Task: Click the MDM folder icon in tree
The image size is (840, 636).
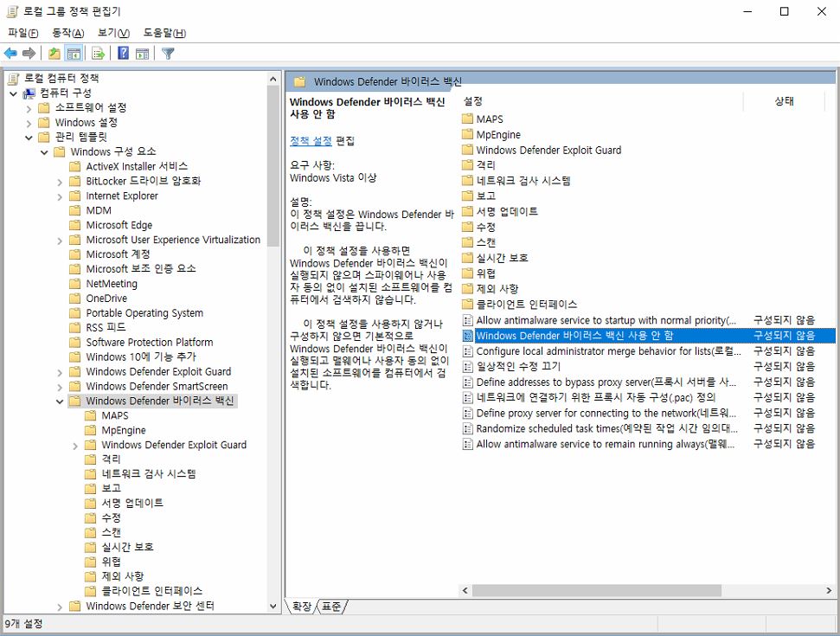Action: (75, 210)
